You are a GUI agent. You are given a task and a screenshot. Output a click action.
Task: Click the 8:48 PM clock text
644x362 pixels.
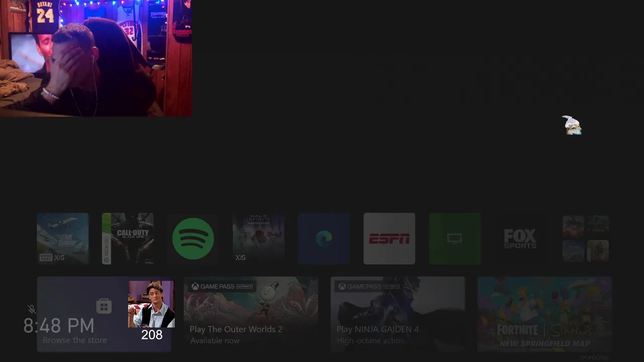pos(59,326)
